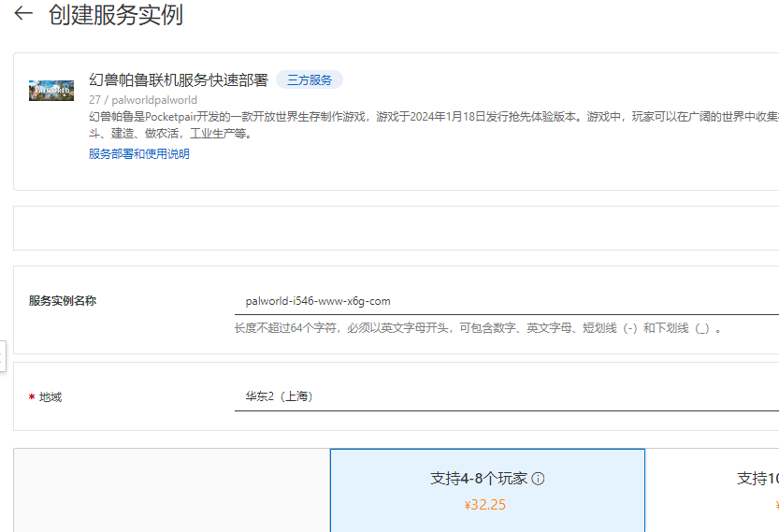Click the 服务实例名称 field label

[63, 301]
